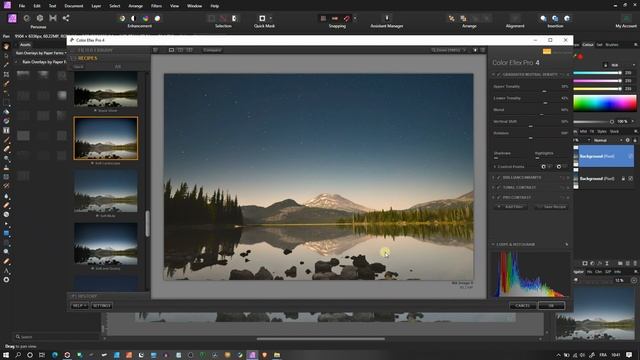Apply Auto Colours enhancement icon
This screenshot has height=360, width=640.
(145, 18)
